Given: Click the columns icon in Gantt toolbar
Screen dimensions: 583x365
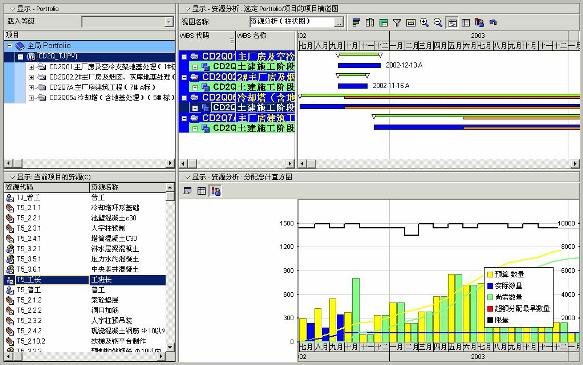Looking at the screenshot, I should 370,23.
